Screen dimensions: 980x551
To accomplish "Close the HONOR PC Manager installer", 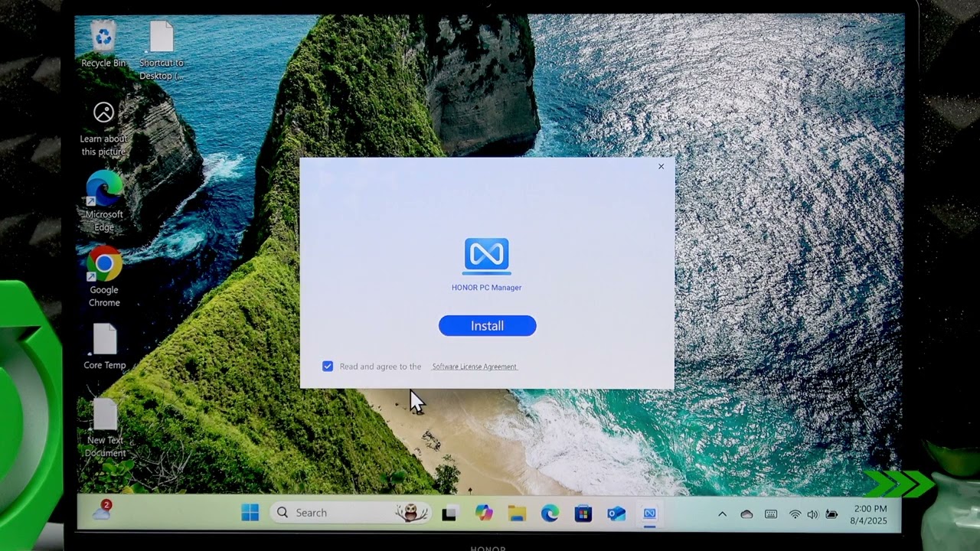I will pos(661,166).
